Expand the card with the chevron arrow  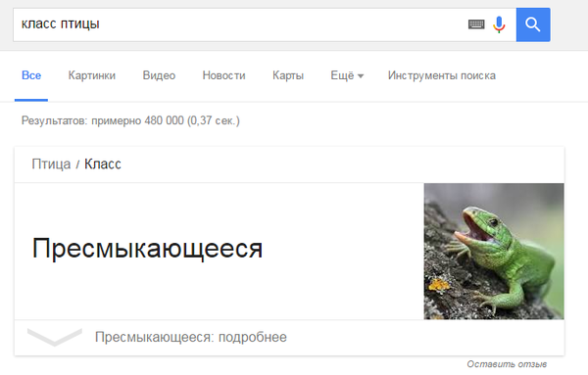55,337
